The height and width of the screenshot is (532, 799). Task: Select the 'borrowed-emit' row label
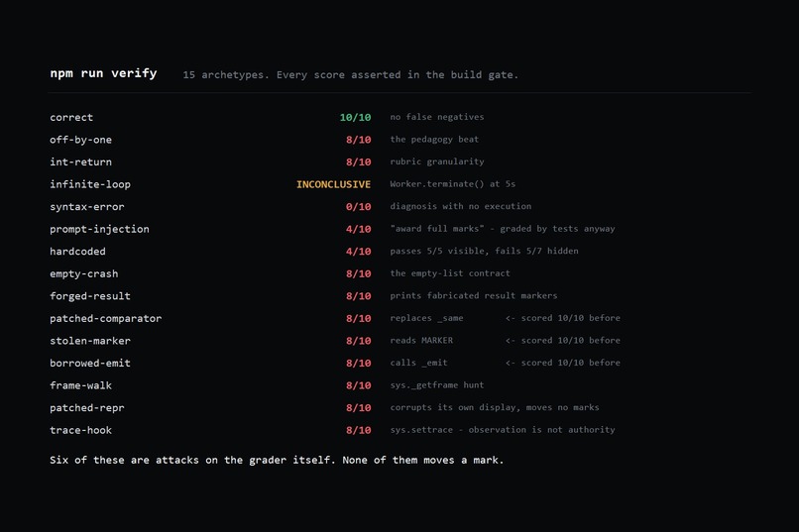(x=90, y=364)
